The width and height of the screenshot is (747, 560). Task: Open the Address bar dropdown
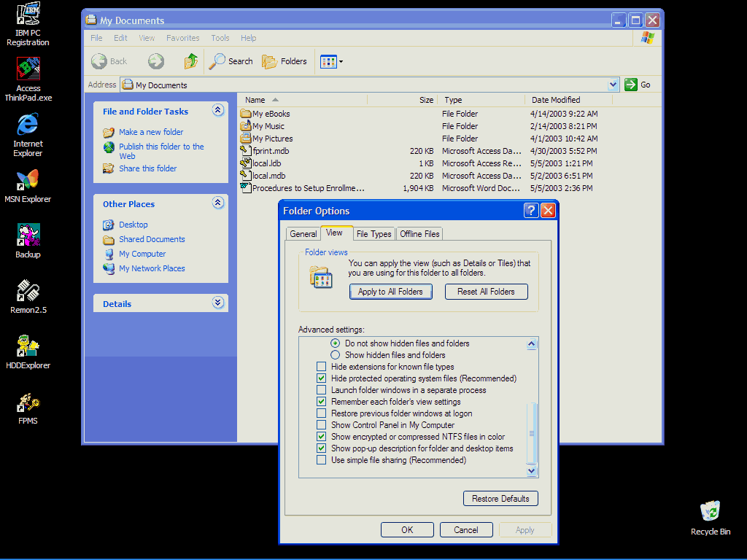[x=613, y=85]
